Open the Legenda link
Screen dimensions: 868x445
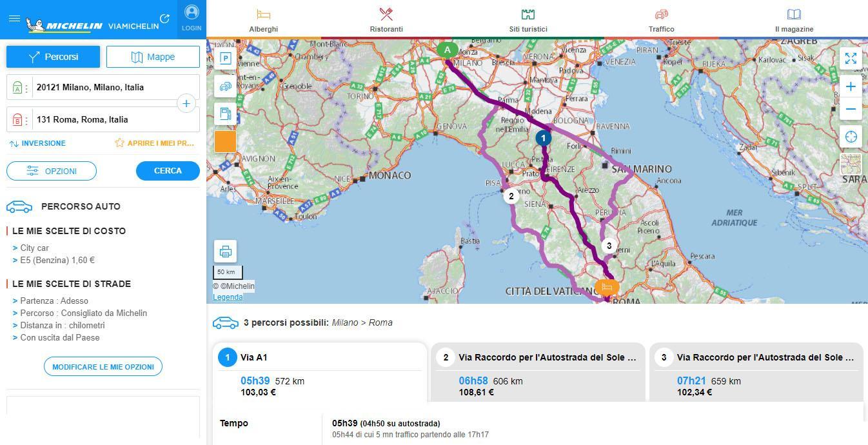[228, 297]
